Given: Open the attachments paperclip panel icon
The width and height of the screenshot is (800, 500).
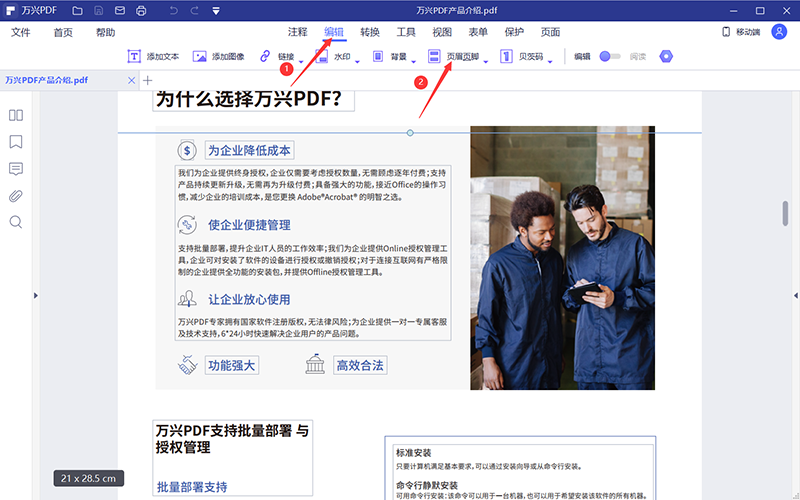Looking at the screenshot, I should tap(16, 196).
